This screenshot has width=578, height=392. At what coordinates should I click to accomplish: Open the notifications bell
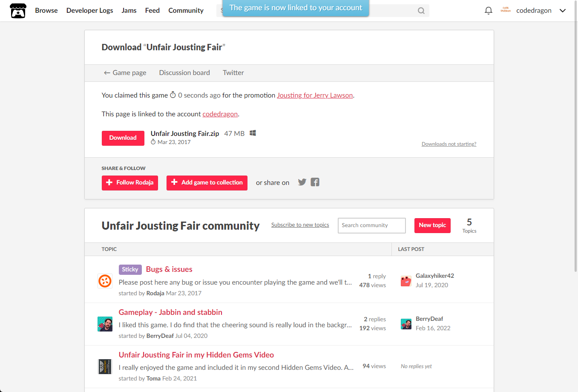click(489, 11)
